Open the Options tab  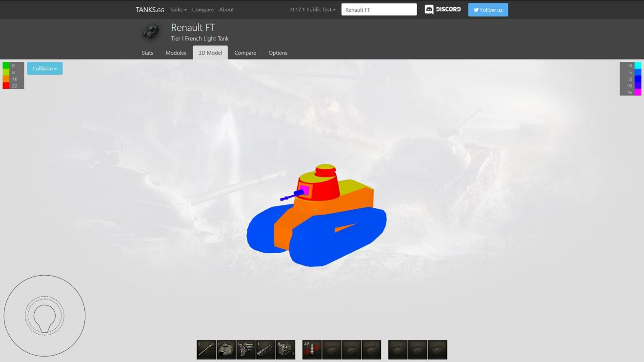278,53
